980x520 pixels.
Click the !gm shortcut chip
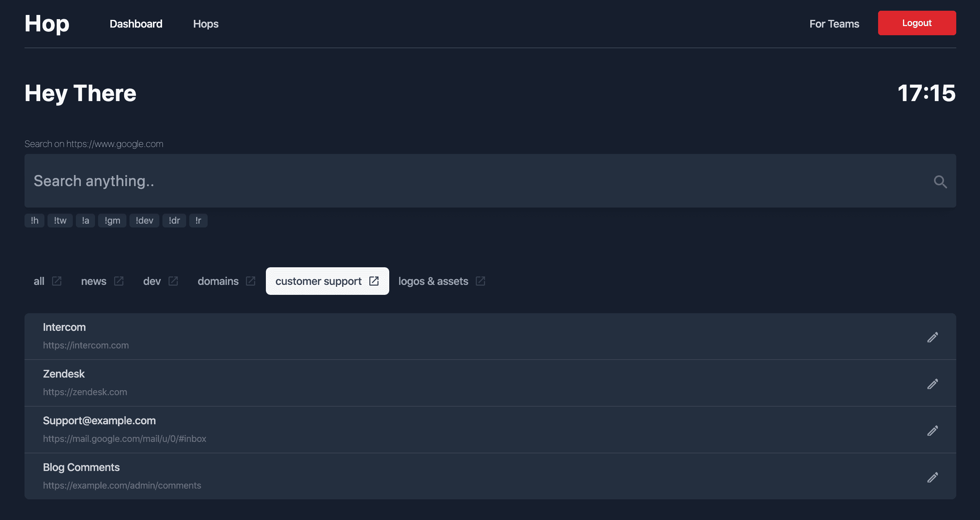(112, 221)
